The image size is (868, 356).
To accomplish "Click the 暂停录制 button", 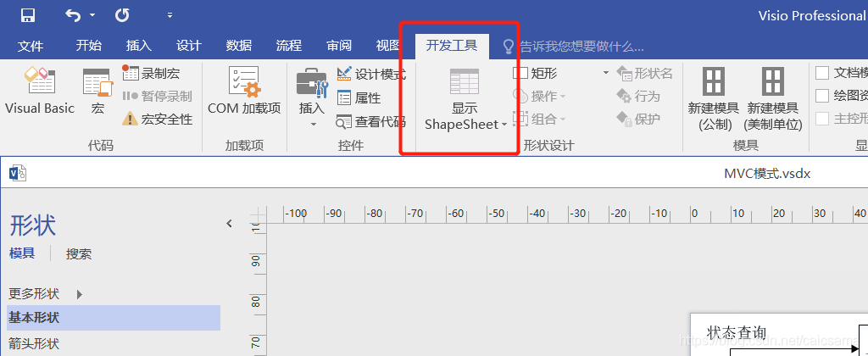I will pyautogui.click(x=157, y=97).
